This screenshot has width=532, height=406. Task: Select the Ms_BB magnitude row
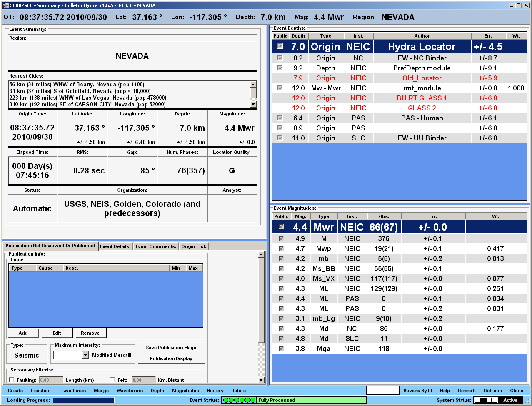pyautogui.click(x=400, y=268)
